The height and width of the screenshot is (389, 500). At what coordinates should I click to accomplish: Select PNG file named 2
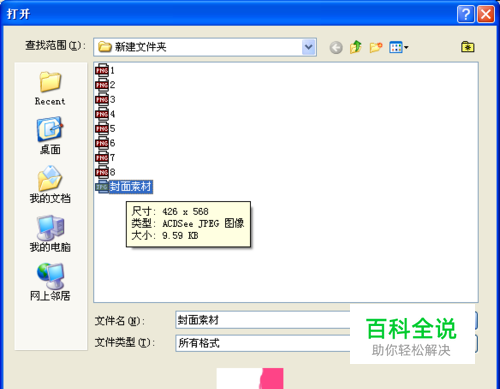click(x=105, y=85)
